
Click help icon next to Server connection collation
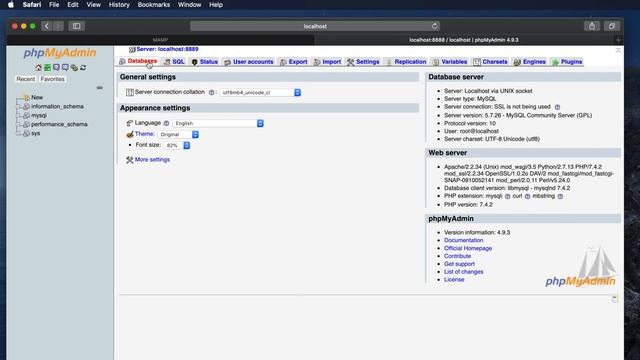click(x=211, y=93)
